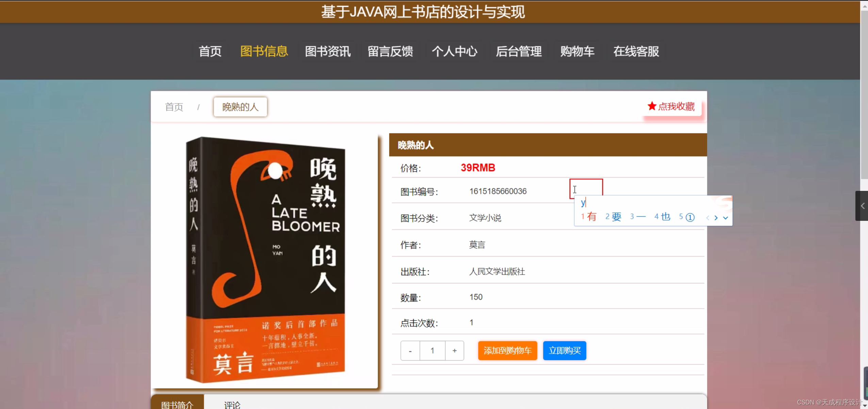Expand the IME candidate list chevron
The height and width of the screenshot is (409, 868).
click(x=725, y=218)
